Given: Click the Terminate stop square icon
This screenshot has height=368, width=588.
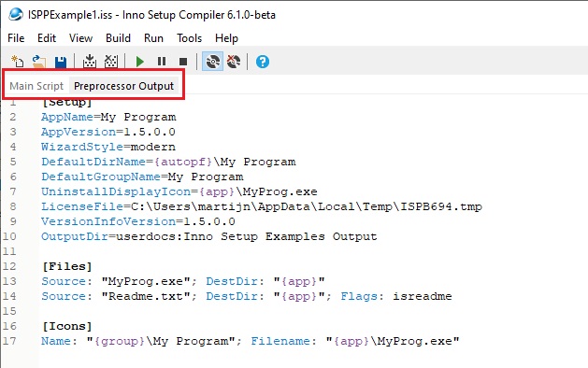Looking at the screenshot, I should click(183, 62).
